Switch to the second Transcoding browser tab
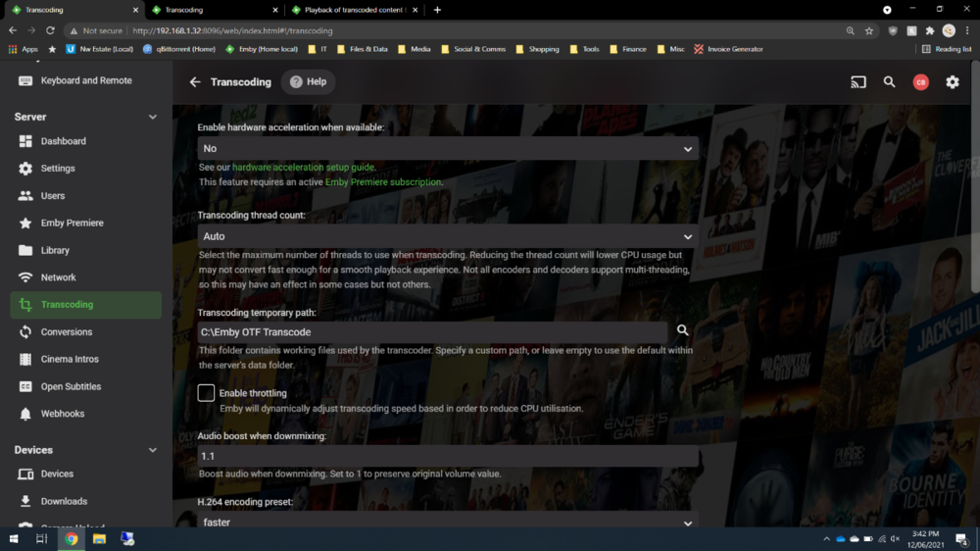 click(215, 10)
